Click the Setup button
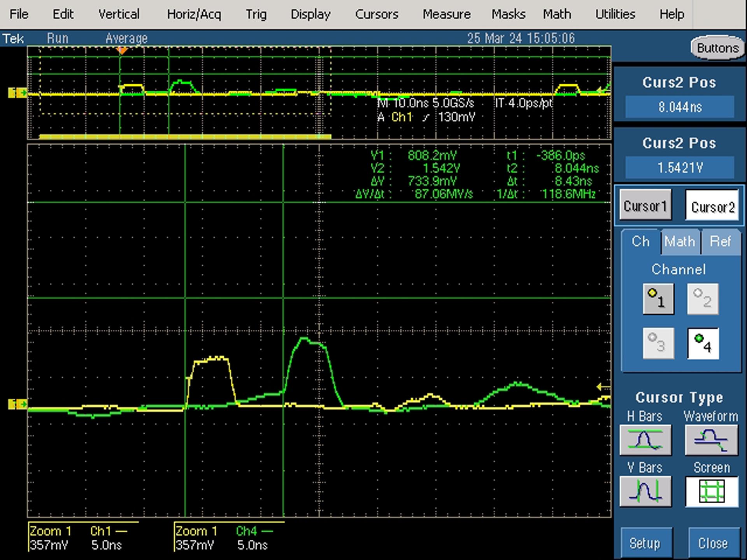The width and height of the screenshot is (747, 560). pyautogui.click(x=645, y=543)
